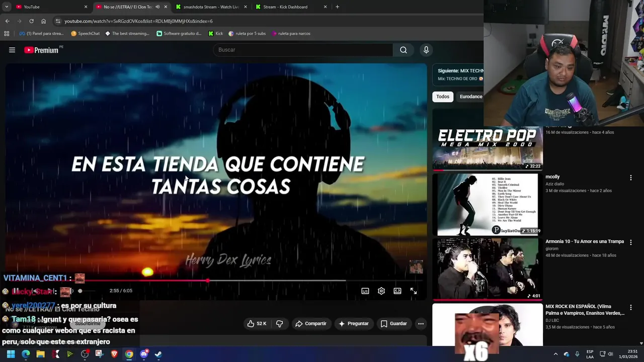Open the clock and calendar flyout
644x362 pixels.
628,354
